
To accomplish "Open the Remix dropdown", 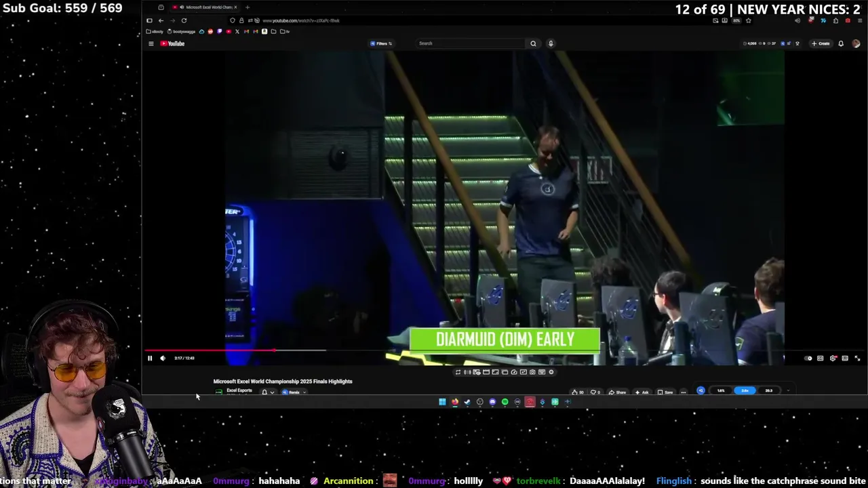I will [294, 392].
